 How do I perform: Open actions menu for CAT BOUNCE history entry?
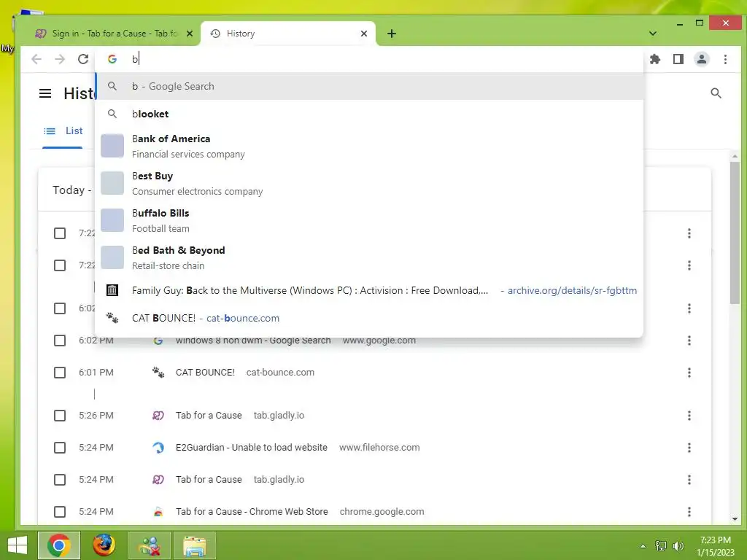tap(689, 373)
